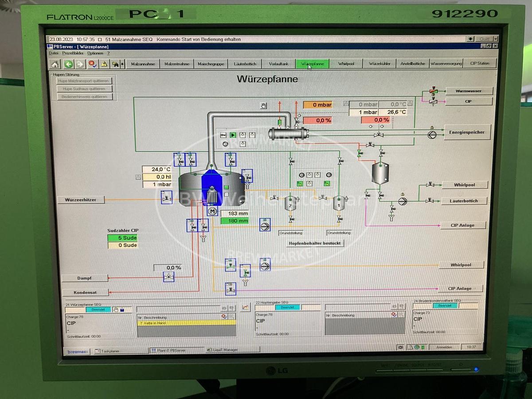Click the Home icon in the toolbar

coord(55,64)
